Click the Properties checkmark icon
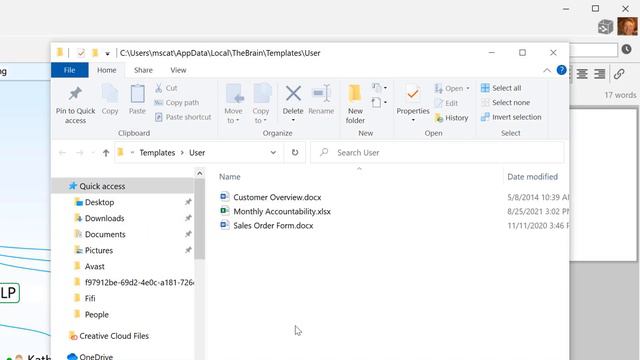The image size is (640, 360). [x=413, y=94]
